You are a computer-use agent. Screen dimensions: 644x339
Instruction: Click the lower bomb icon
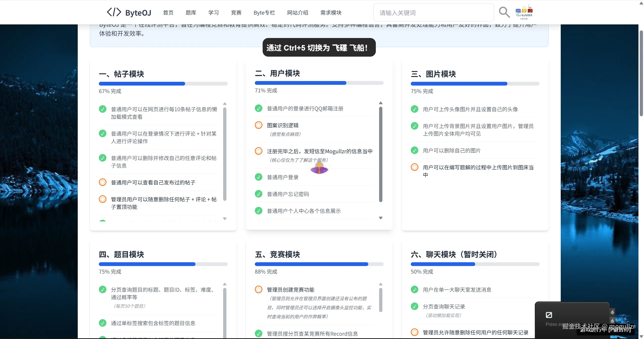(613, 321)
